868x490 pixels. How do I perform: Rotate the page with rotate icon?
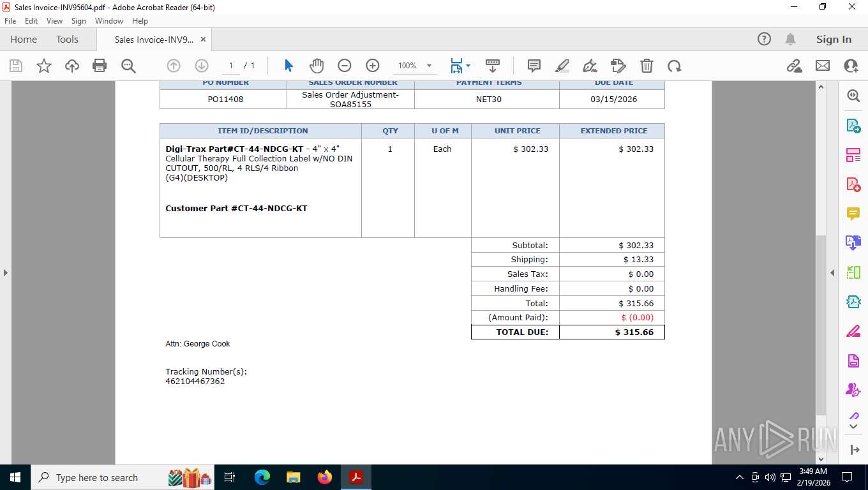675,66
